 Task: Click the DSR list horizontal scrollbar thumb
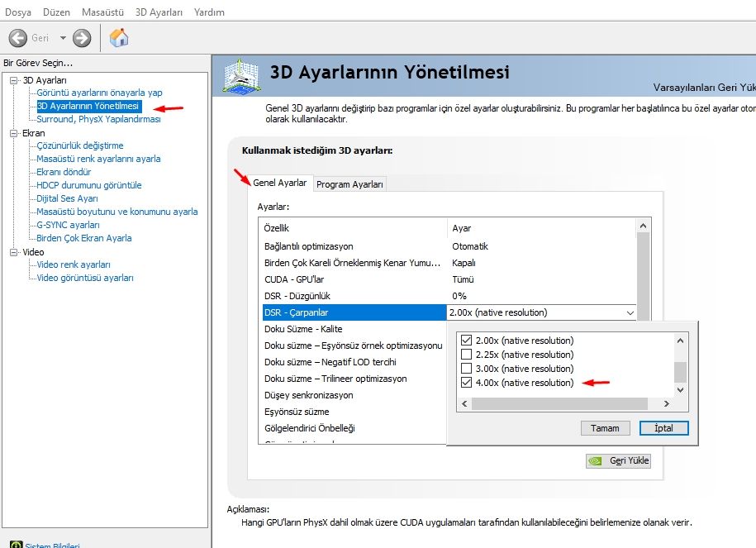coord(559,403)
